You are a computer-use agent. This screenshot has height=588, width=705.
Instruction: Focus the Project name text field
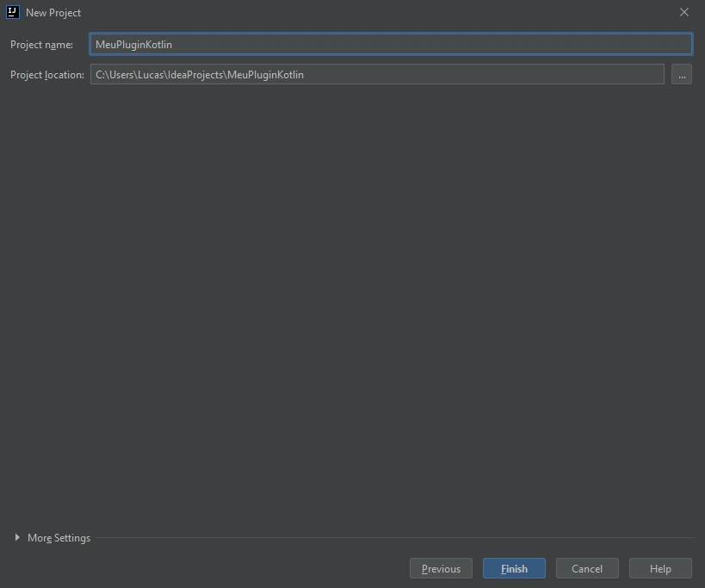(430, 44)
